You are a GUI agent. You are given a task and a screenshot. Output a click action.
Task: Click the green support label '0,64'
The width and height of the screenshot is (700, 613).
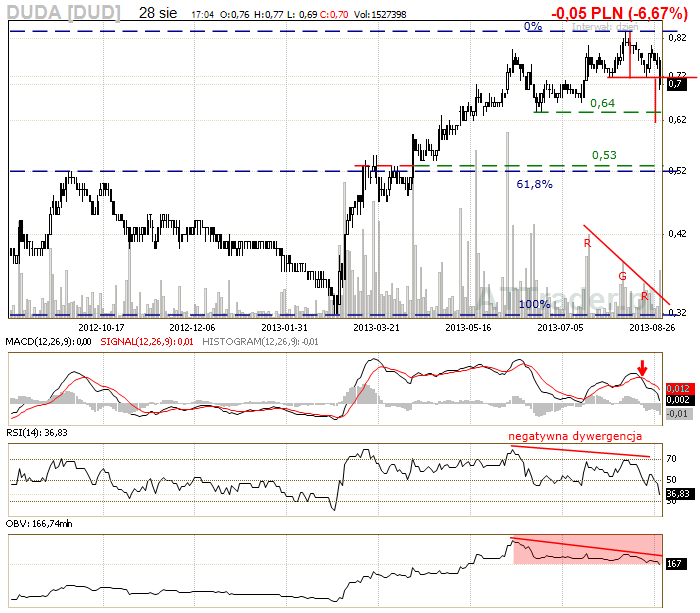[602, 103]
